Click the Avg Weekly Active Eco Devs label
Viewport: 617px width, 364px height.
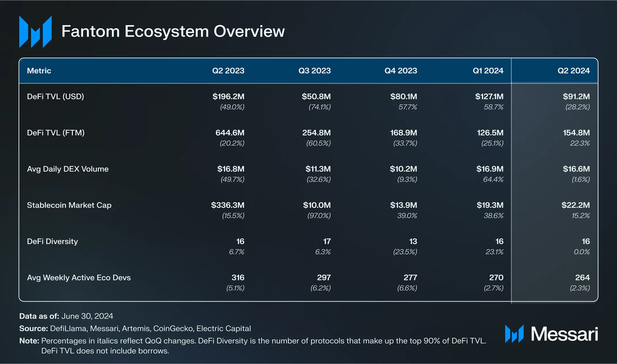click(79, 277)
